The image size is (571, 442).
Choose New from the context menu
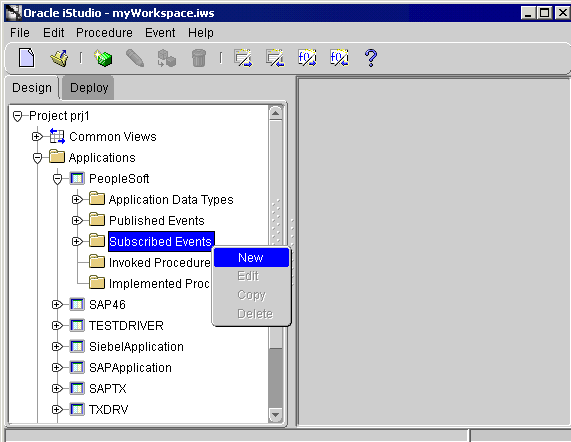(x=251, y=257)
